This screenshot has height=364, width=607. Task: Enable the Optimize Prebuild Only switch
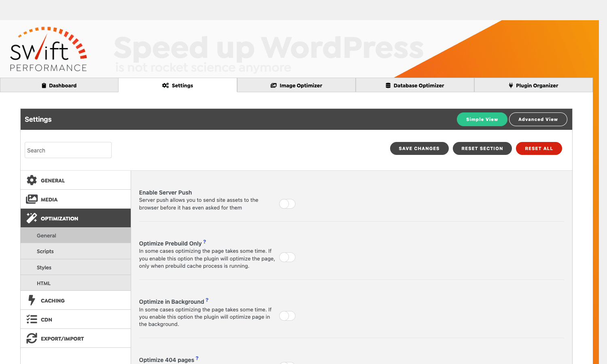pos(287,257)
